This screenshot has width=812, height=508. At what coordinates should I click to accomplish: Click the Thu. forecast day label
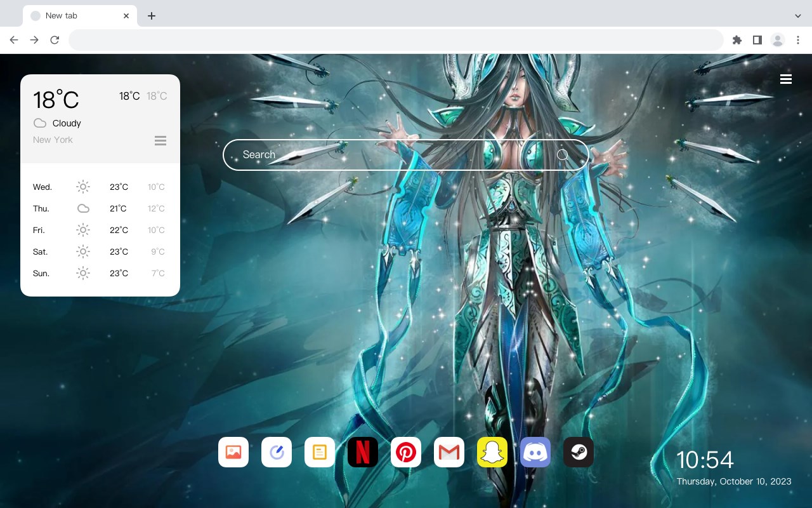click(x=41, y=208)
